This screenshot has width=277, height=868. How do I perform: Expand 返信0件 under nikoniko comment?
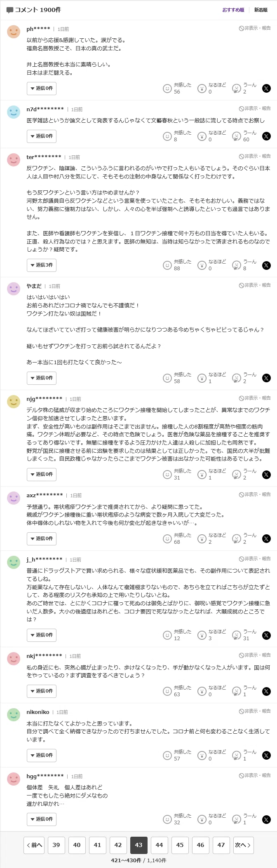[x=42, y=755]
